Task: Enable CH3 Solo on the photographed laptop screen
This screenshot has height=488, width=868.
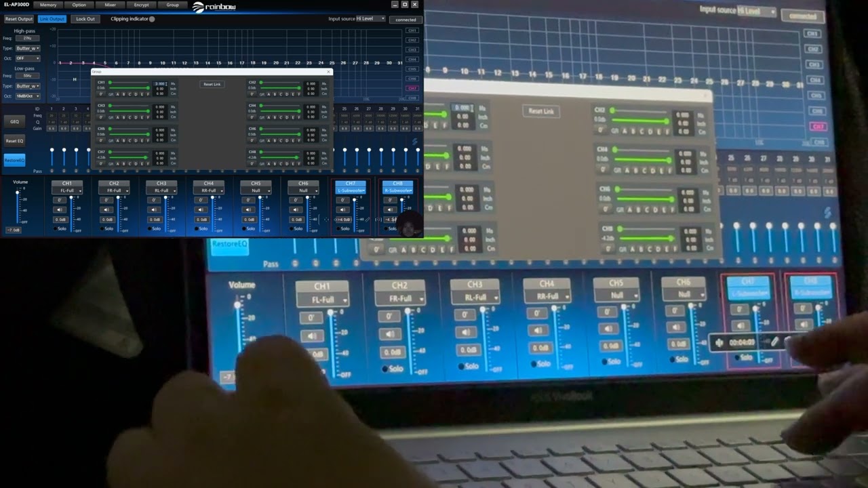Action: (468, 366)
